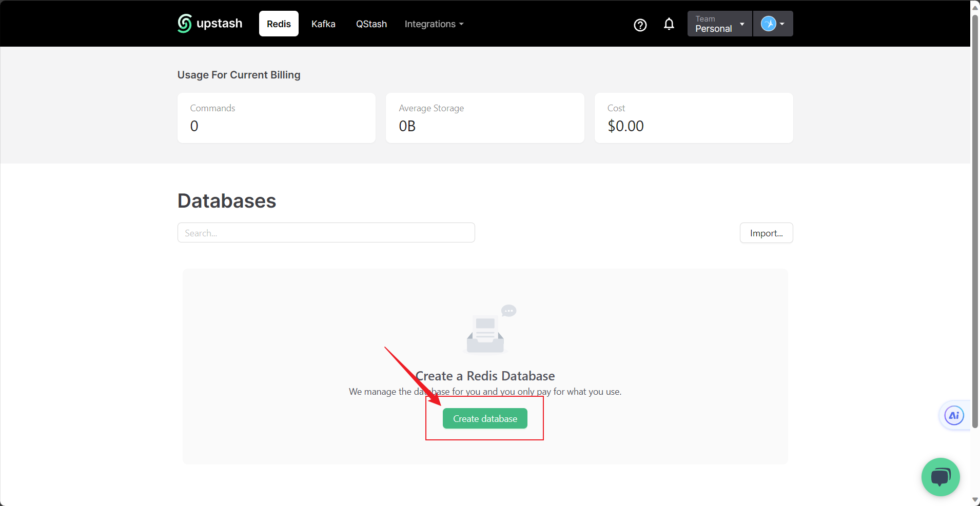Open the Team Personal selector dropdown

point(718,24)
